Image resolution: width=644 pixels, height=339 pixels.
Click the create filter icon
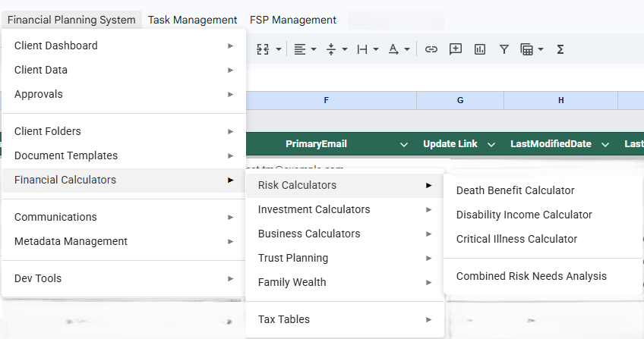[x=504, y=49]
